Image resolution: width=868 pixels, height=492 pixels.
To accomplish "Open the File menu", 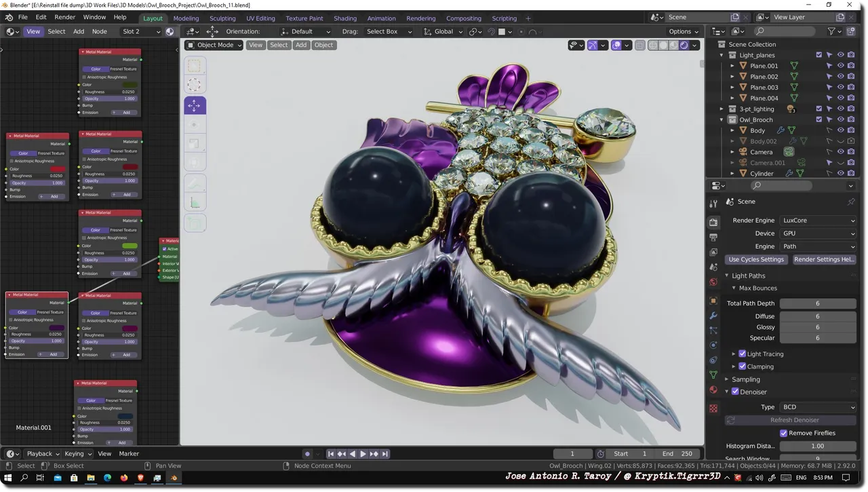I will click(23, 17).
